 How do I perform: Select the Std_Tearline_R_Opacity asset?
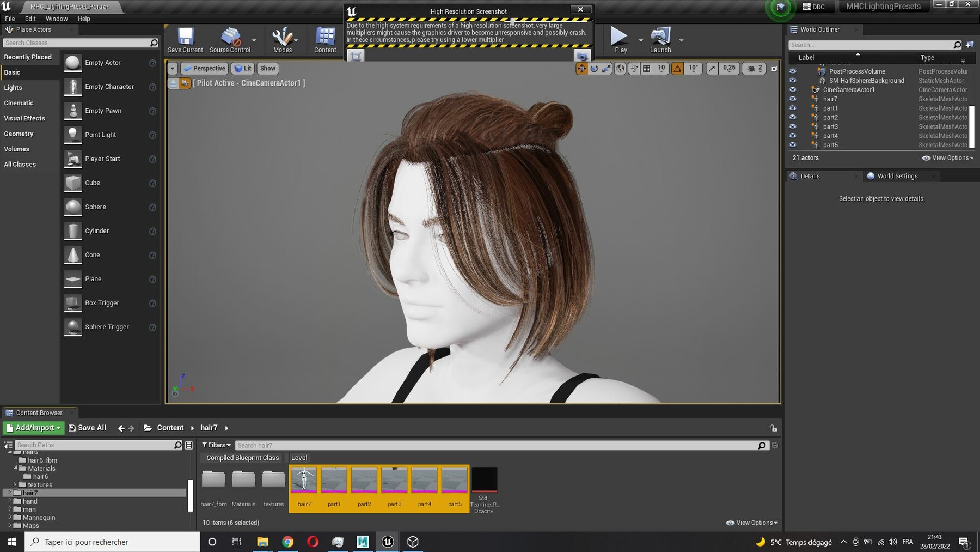coord(483,489)
